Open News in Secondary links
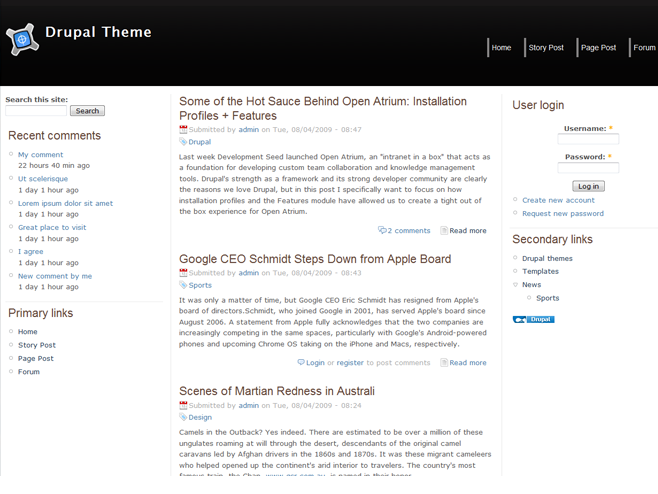658x494 pixels. [532, 285]
